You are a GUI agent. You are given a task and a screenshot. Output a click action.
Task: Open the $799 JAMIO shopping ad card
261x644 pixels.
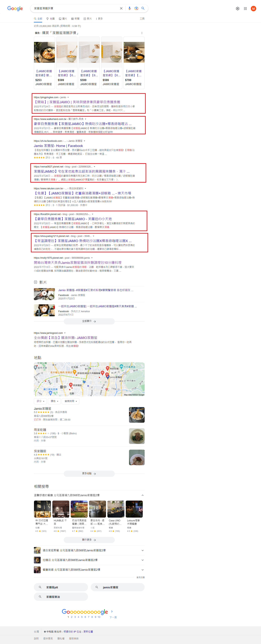pyautogui.click(x=134, y=63)
